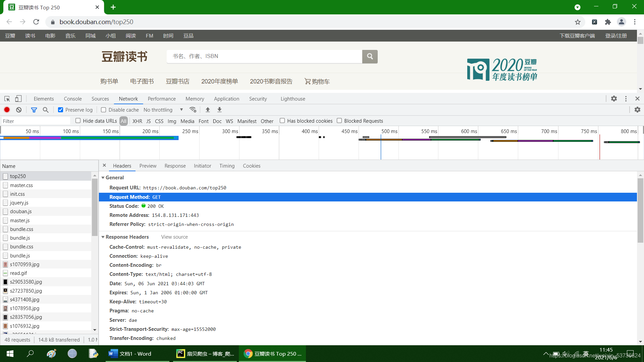Click 登录/注册 link
This screenshot has width=644, height=362.
[616, 36]
